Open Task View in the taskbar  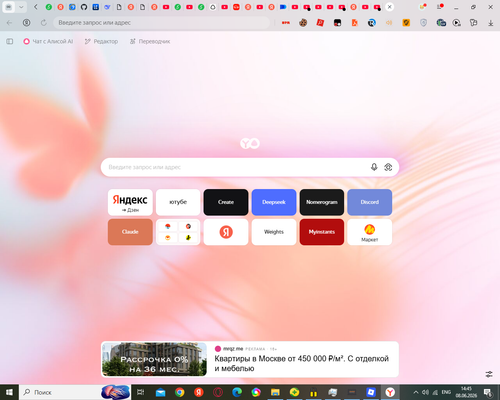point(141,392)
